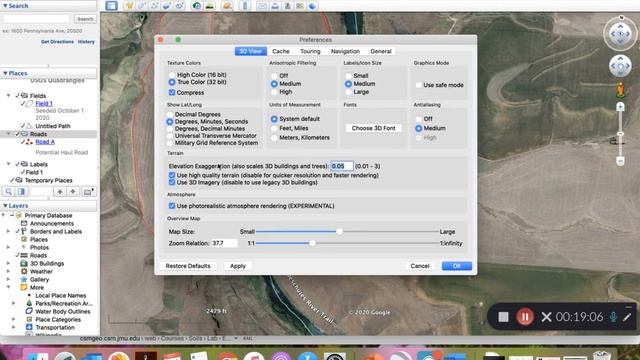Viewport: 640px width, 360px height.
Task: Click the Places panel search magnifier icon
Action: [8, 191]
